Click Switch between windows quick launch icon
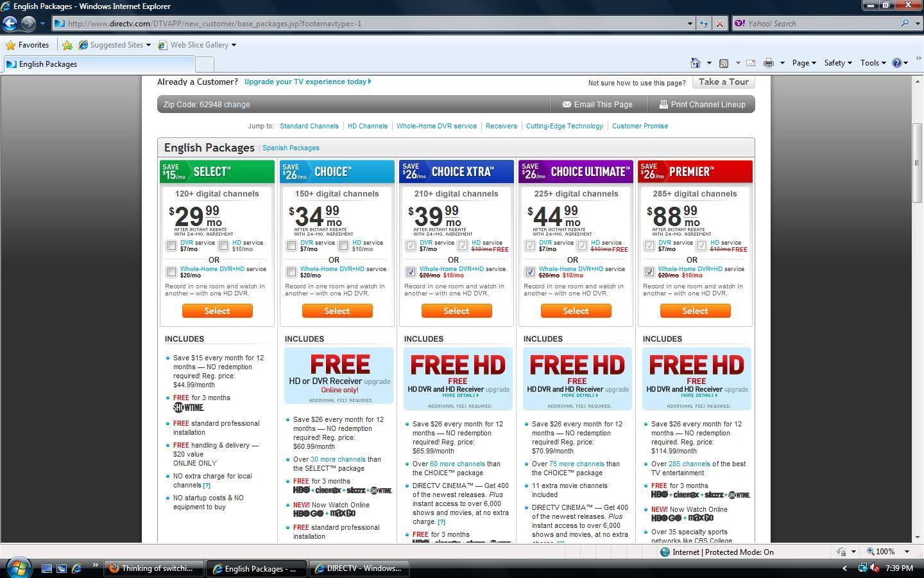Screen dimensions: 924x578 (62, 568)
